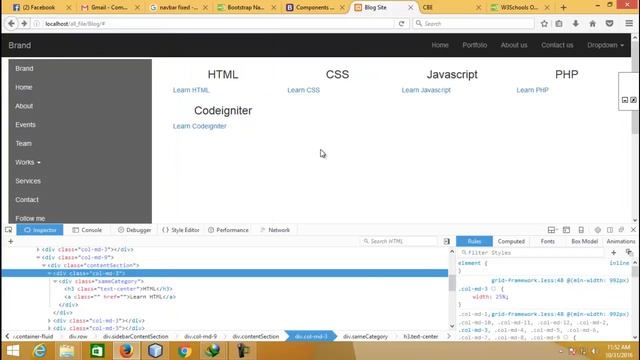
Task: Click the Search HTML input field
Action: [399, 241]
